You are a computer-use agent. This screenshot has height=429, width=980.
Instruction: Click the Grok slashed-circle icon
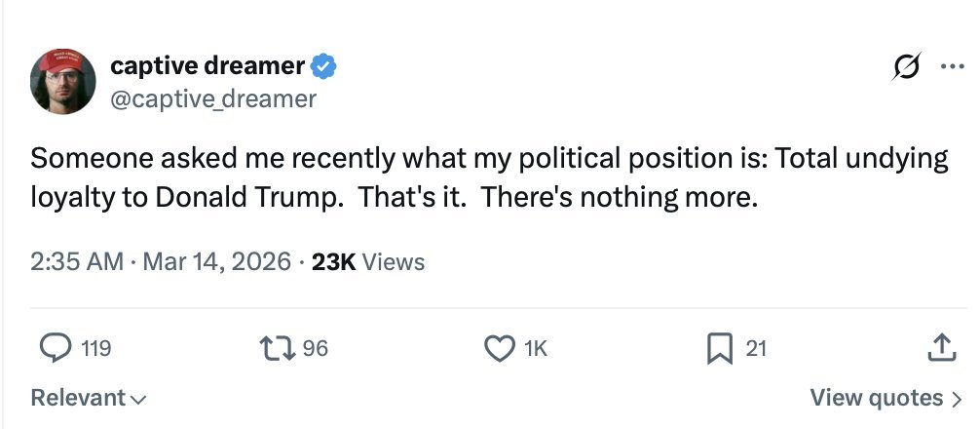(x=905, y=68)
